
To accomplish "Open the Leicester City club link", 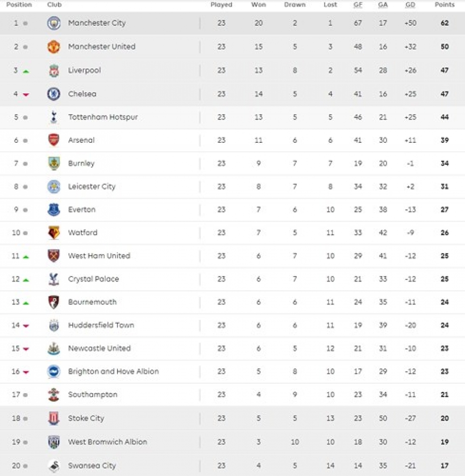I will click(x=92, y=186).
